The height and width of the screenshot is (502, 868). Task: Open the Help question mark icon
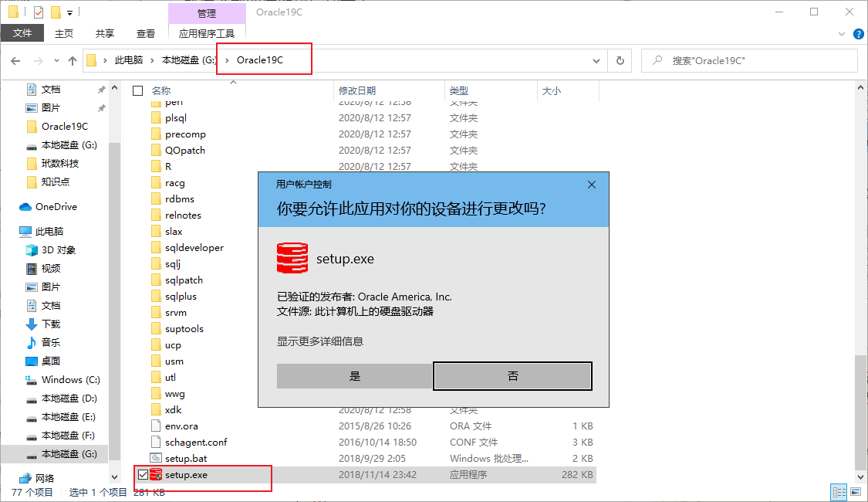tap(859, 34)
